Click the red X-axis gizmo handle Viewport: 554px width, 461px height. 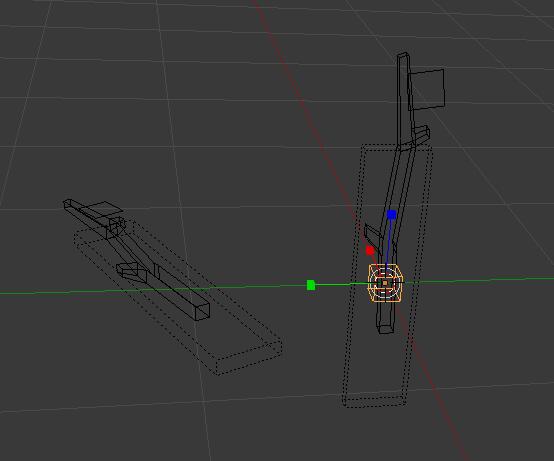(x=370, y=251)
